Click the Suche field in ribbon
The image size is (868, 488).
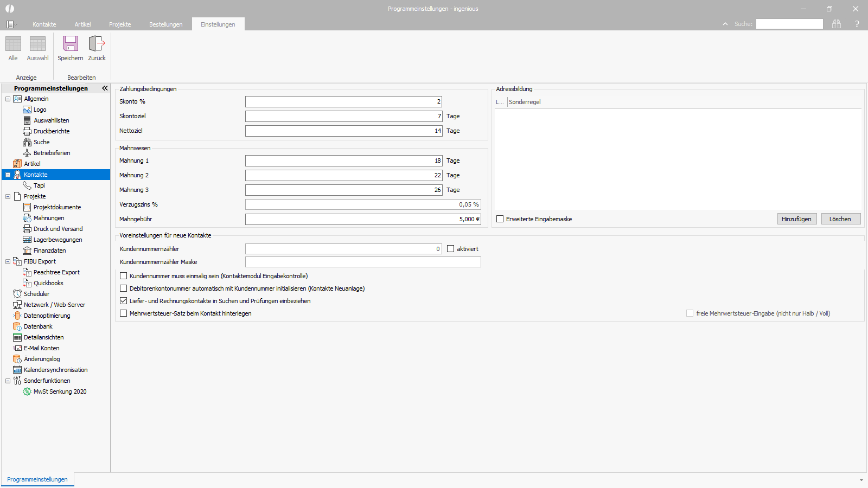click(x=789, y=24)
